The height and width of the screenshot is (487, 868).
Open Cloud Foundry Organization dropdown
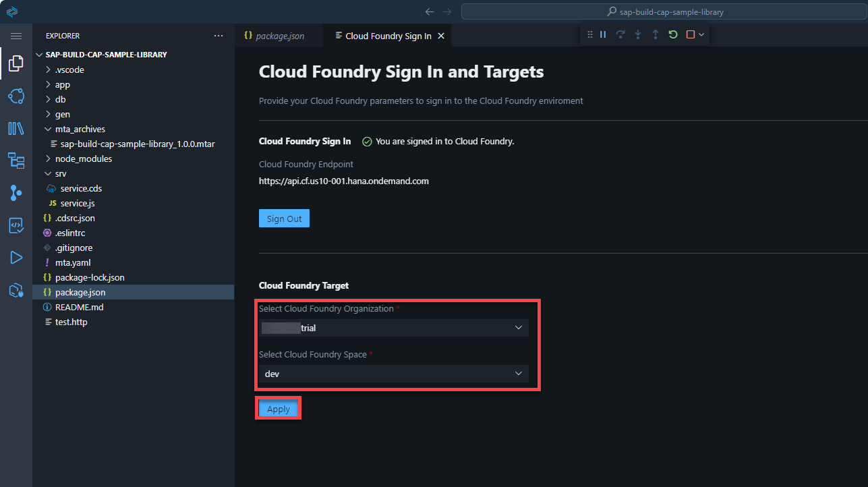click(x=394, y=328)
